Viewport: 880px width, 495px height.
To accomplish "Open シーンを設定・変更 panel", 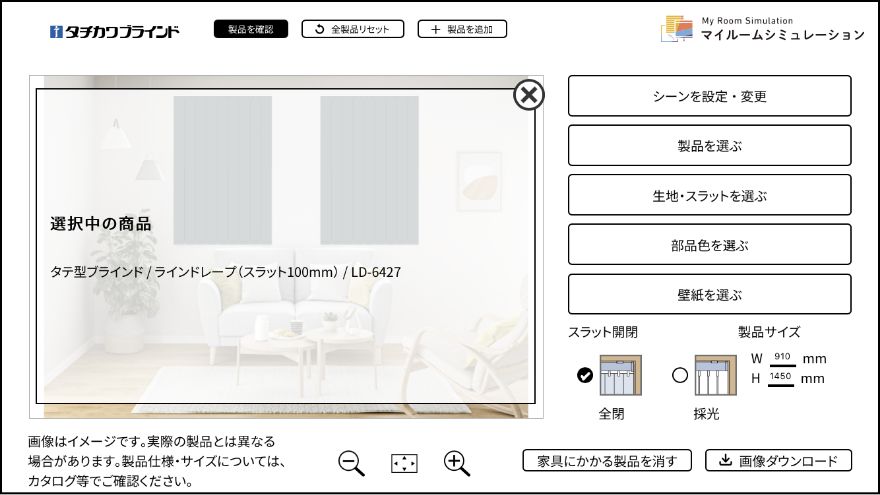I will pyautogui.click(x=709, y=96).
